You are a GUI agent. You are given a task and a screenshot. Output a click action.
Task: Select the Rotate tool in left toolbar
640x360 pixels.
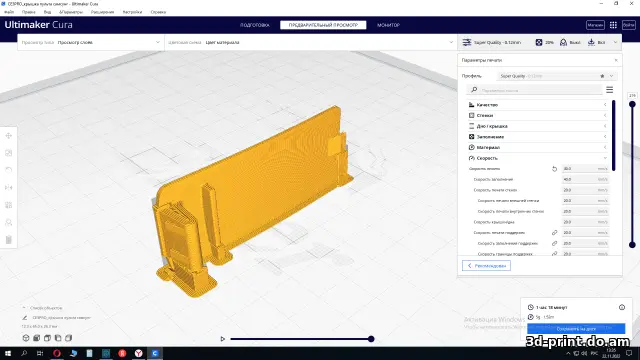click(x=9, y=170)
